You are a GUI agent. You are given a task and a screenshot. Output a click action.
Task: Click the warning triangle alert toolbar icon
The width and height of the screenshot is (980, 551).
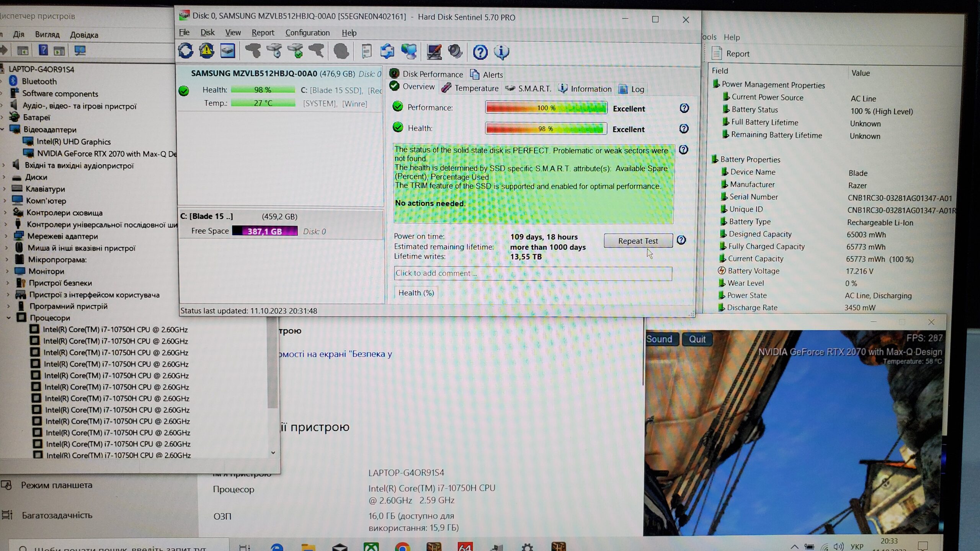click(207, 51)
